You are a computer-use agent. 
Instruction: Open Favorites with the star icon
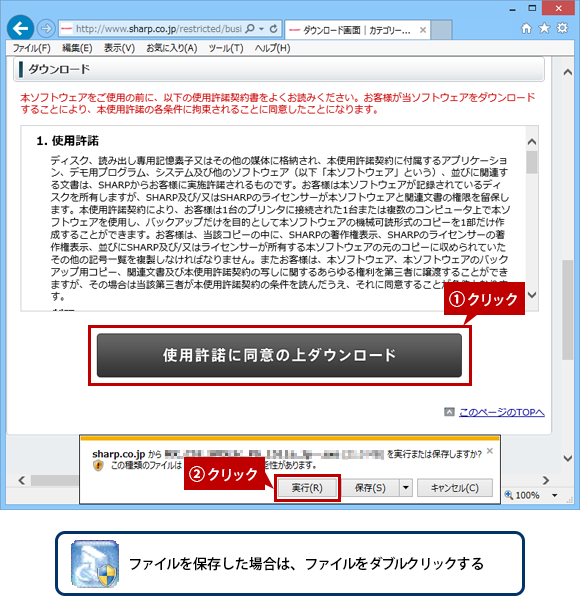[x=544, y=28]
